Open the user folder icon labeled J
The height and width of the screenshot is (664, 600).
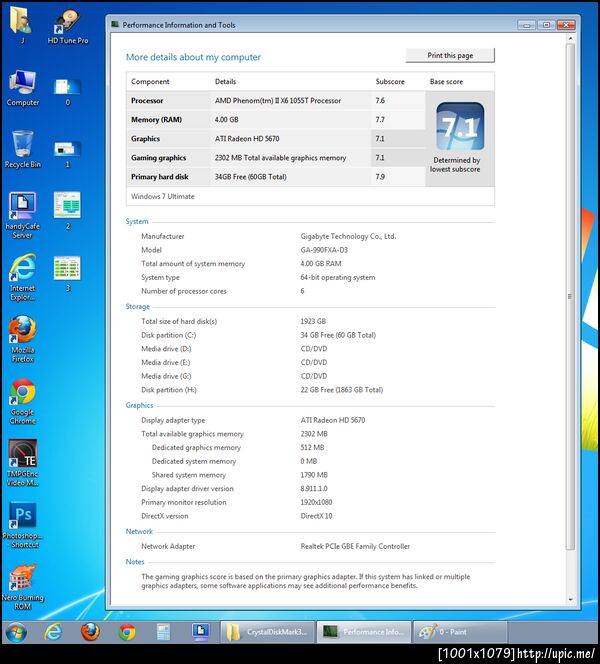point(22,27)
